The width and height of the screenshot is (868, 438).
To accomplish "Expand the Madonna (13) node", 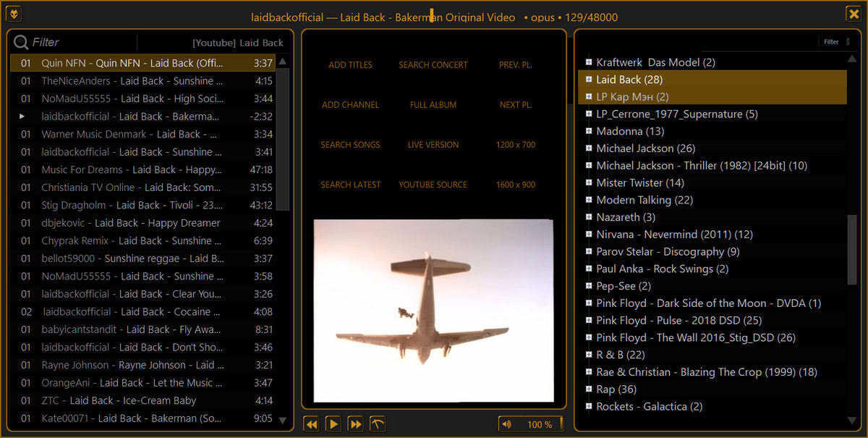I will [x=589, y=131].
